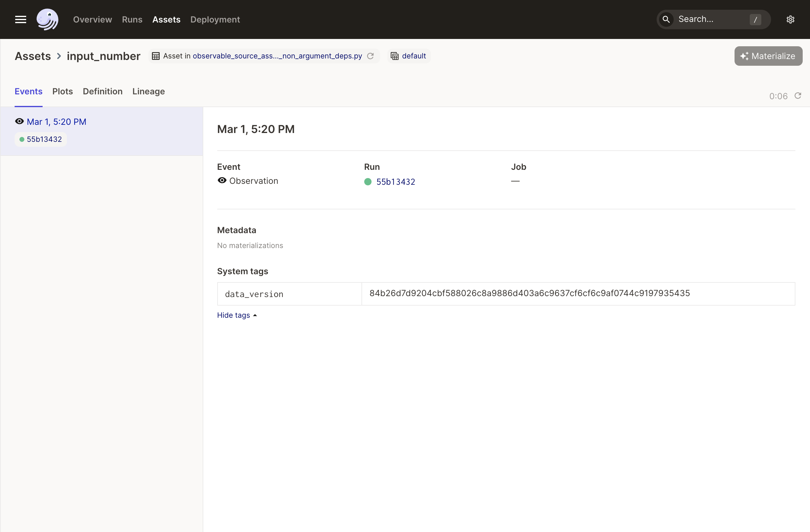
Task: Open the hamburger navigation menu
Action: click(x=20, y=19)
